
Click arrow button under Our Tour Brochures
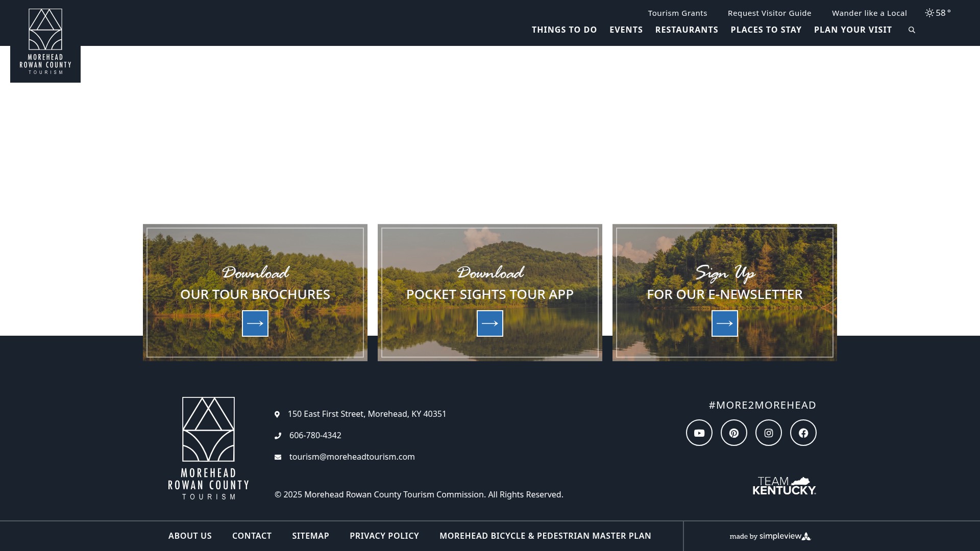click(x=255, y=323)
